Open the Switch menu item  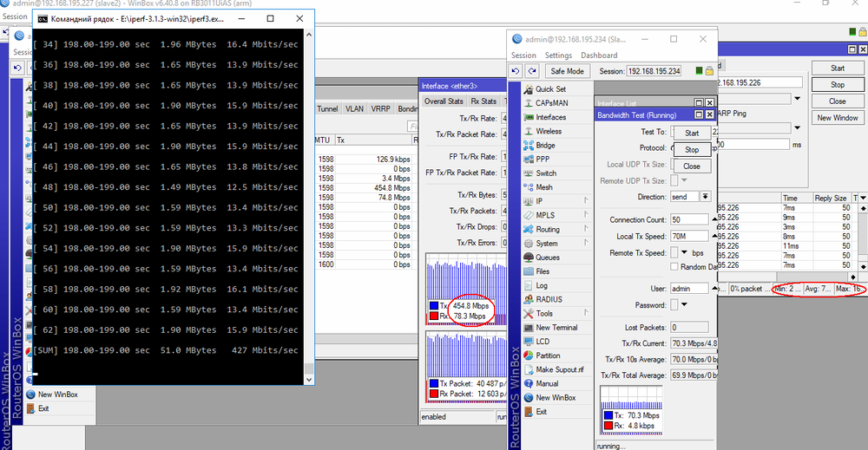pyautogui.click(x=540, y=173)
